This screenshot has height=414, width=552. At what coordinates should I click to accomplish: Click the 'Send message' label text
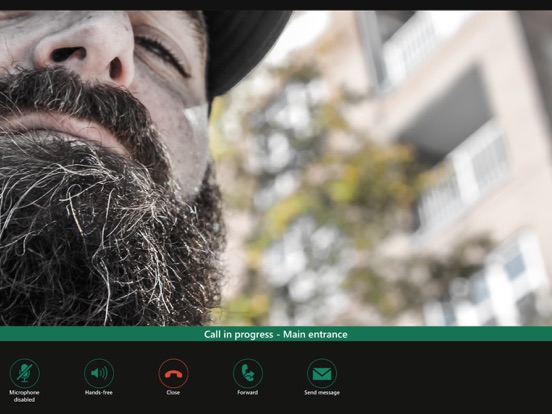pos(322,393)
